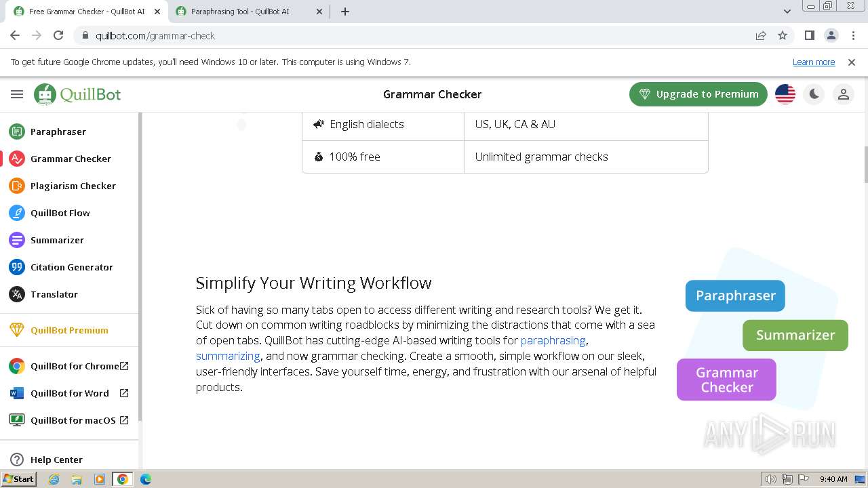Open a new browser tab

(x=345, y=12)
